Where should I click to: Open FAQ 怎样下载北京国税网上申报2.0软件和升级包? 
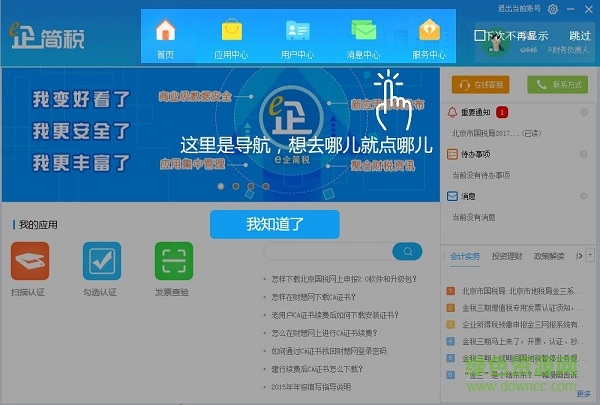pos(344,279)
